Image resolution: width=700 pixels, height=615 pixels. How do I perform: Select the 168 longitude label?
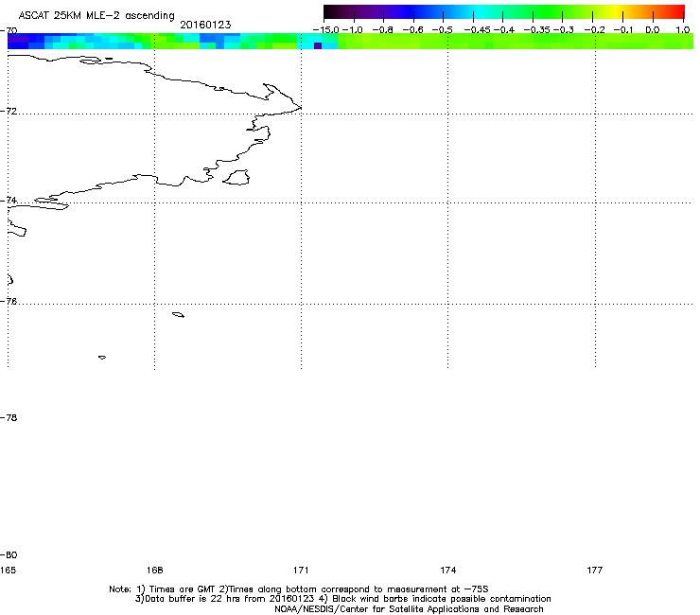154,570
